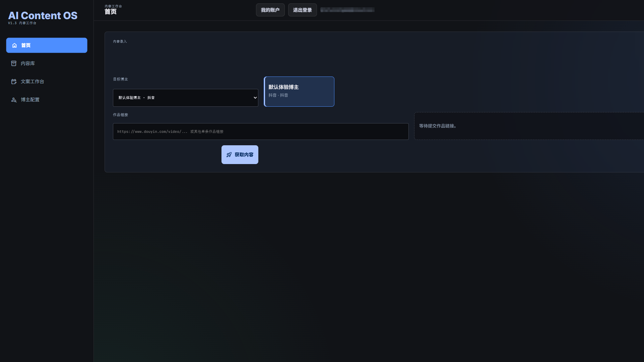This screenshot has width=644, height=362.
Task: Click the 获取内容 button
Action: point(240,155)
